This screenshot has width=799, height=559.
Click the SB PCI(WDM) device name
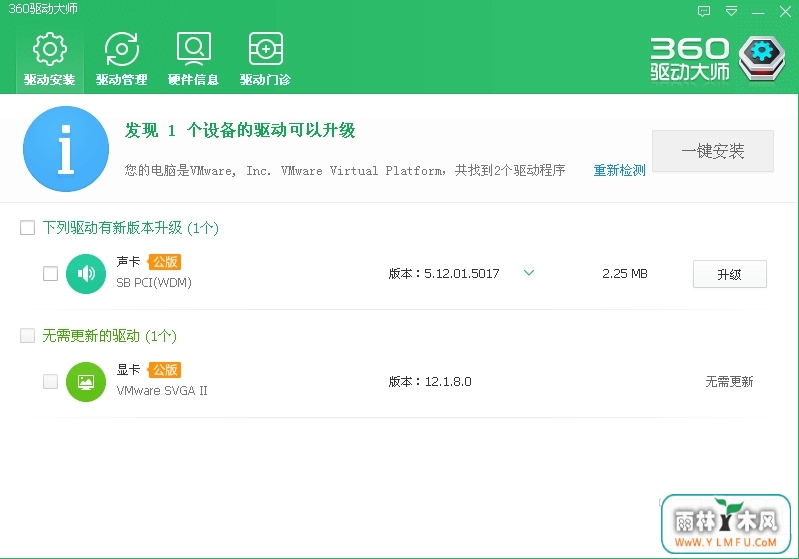tap(154, 283)
